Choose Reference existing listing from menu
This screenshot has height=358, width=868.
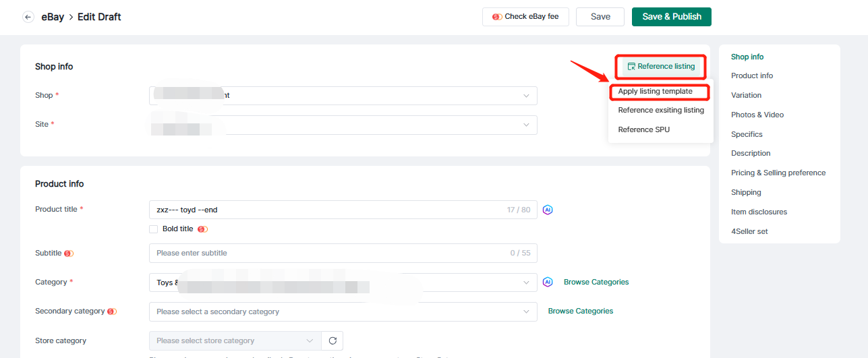pos(660,110)
